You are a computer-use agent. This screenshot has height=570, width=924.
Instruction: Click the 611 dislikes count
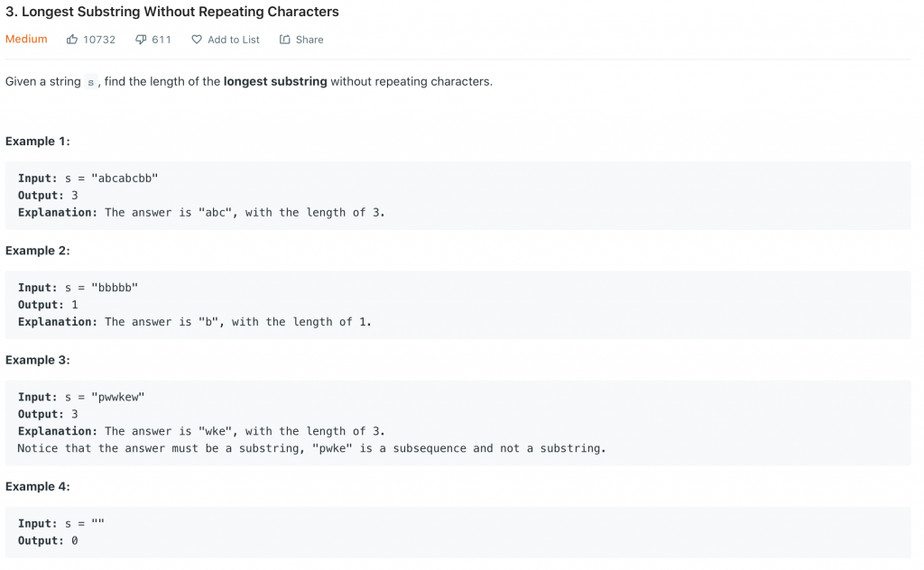[162, 40]
